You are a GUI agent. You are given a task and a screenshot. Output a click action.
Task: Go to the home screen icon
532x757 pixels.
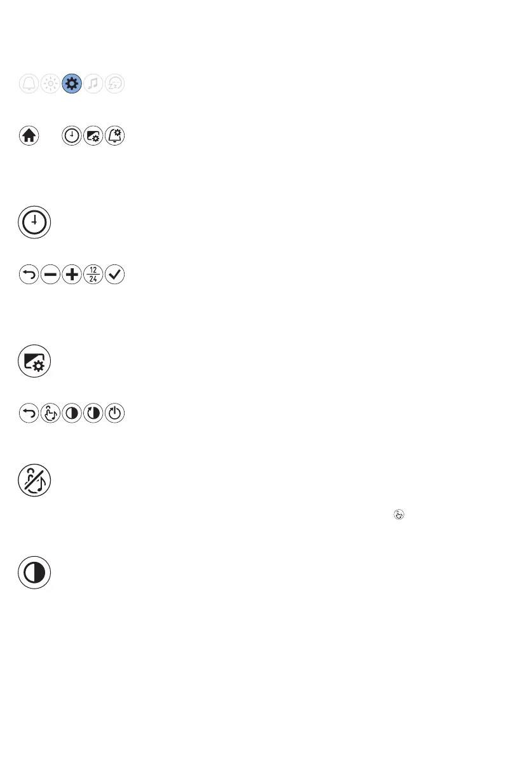pyautogui.click(x=29, y=135)
